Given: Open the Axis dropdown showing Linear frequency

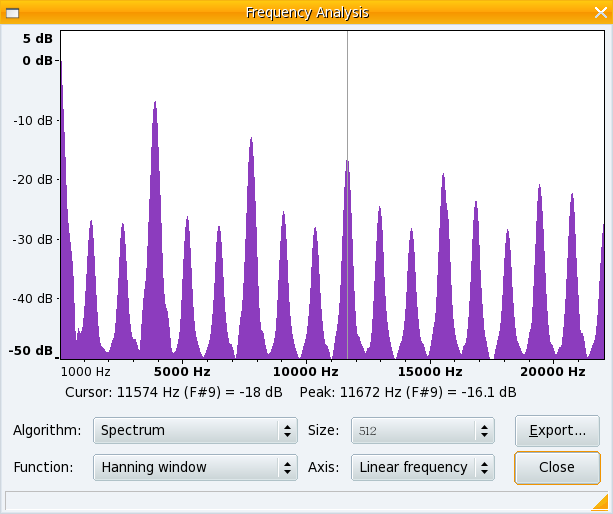Looking at the screenshot, I should 422,467.
